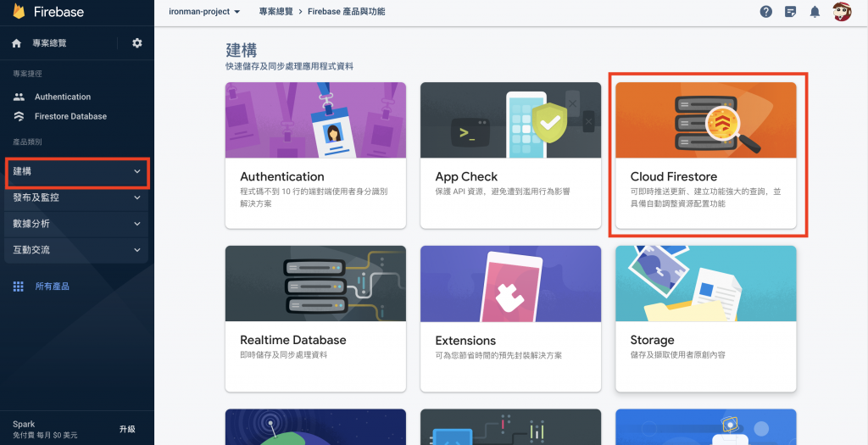Click the App Check card title
868x445 pixels.
point(466,176)
